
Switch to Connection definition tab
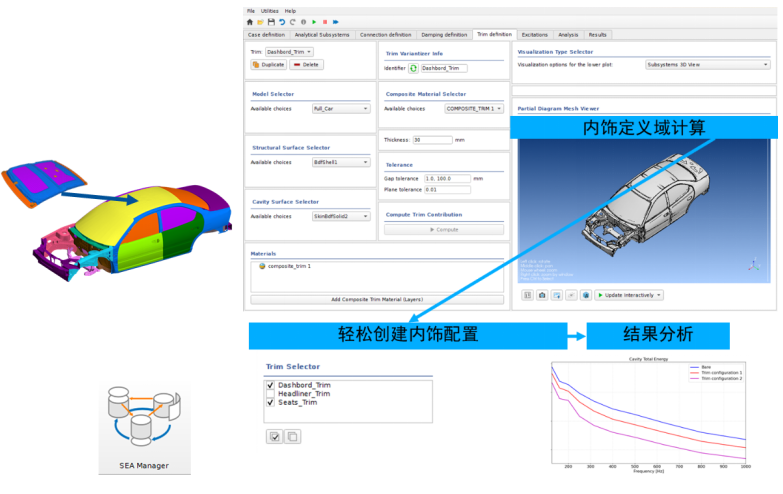[x=386, y=35]
